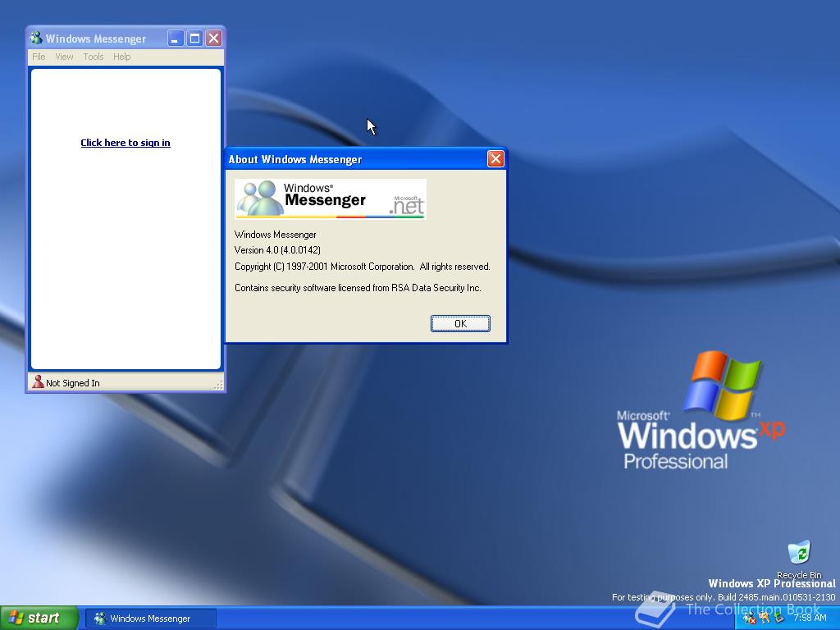Open the File menu in Windows Messenger
This screenshot has width=840, height=630.
pyautogui.click(x=39, y=57)
